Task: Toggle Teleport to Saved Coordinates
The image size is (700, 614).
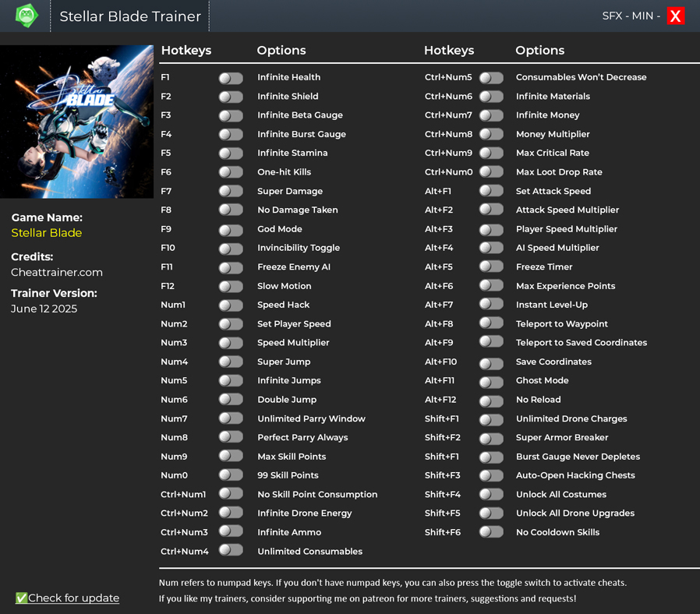Action: 491,342
